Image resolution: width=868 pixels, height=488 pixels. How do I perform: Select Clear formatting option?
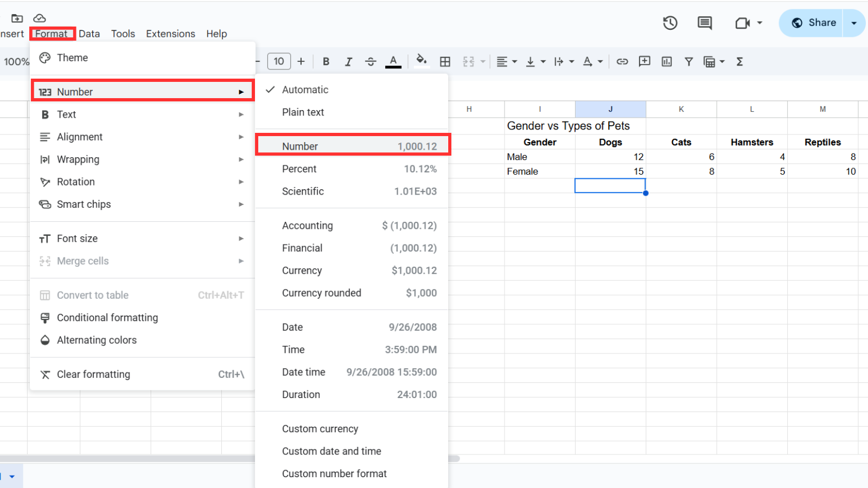[x=143, y=374]
